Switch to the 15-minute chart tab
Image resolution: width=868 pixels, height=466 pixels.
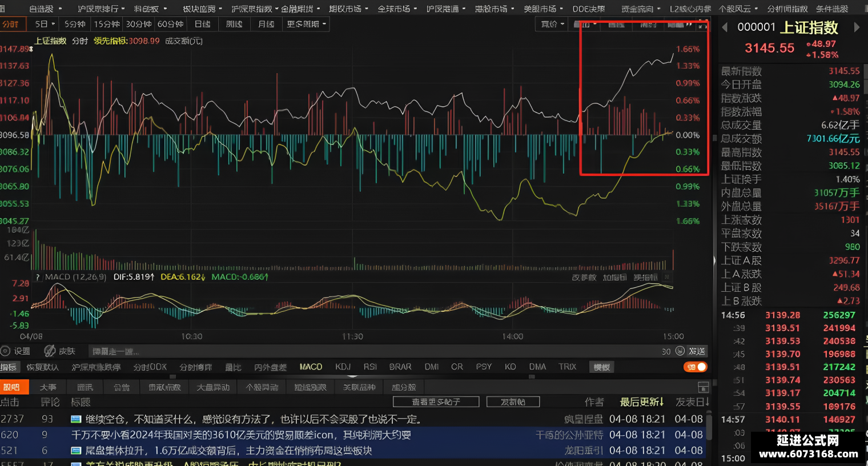(107, 24)
